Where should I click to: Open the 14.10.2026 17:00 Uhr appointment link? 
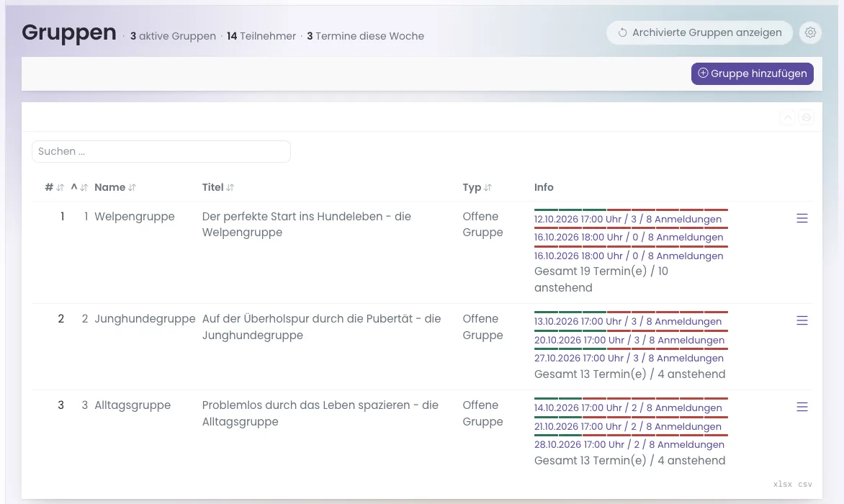point(628,408)
